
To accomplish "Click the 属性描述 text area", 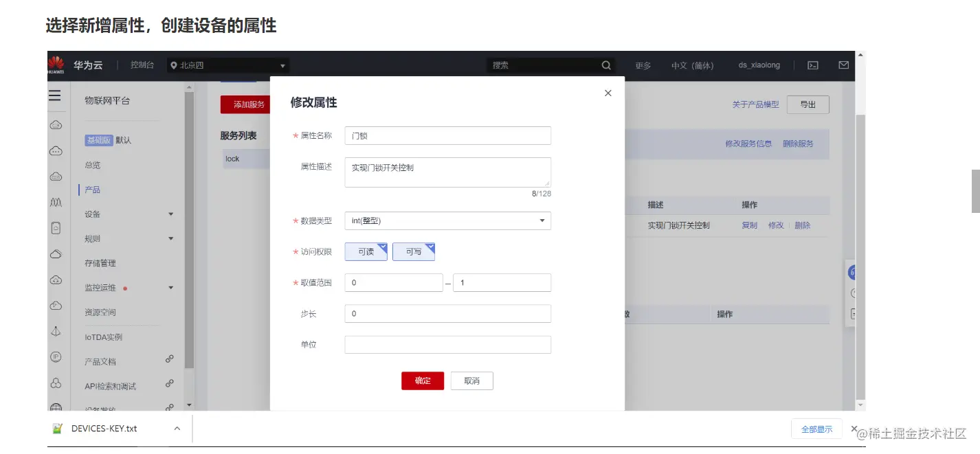I will [448, 172].
